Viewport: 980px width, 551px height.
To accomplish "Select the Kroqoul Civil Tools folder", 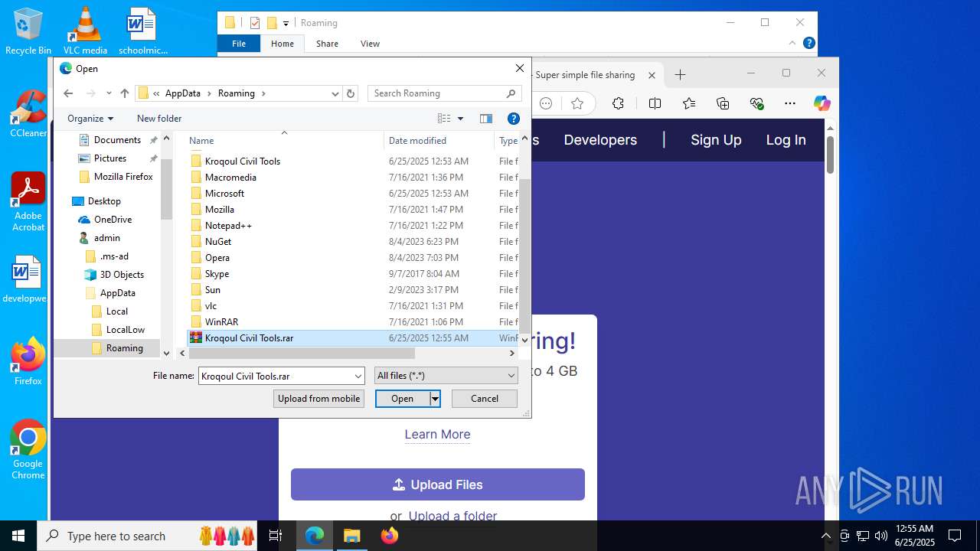I will (x=243, y=161).
